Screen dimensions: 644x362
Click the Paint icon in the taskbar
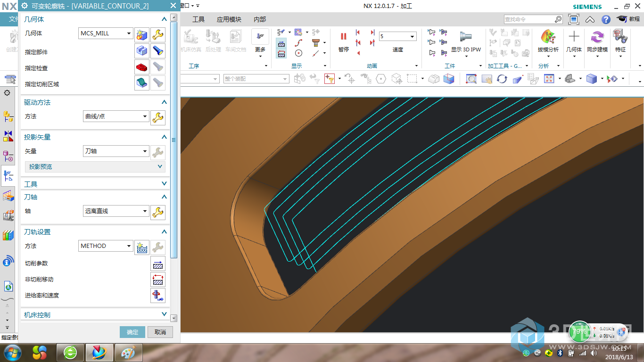[128, 352]
